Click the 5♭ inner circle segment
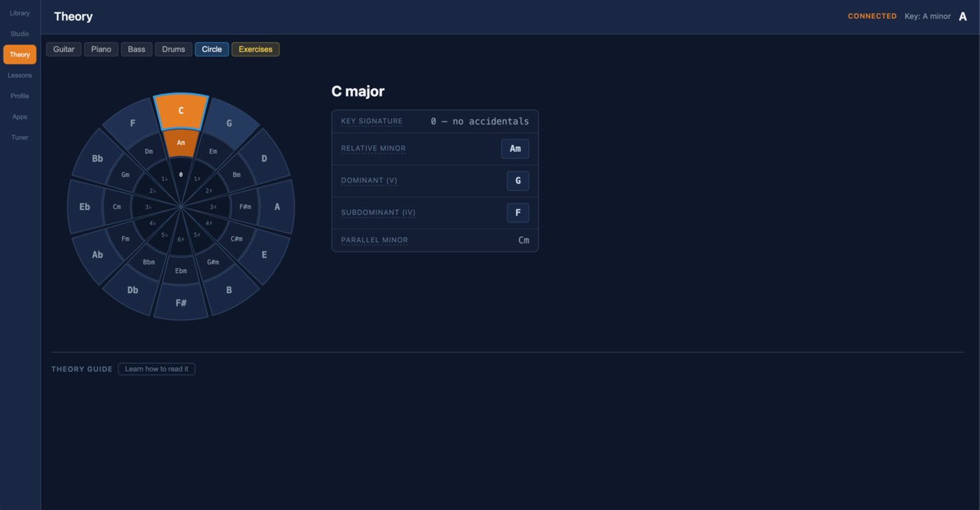The image size is (980, 510). [x=165, y=234]
